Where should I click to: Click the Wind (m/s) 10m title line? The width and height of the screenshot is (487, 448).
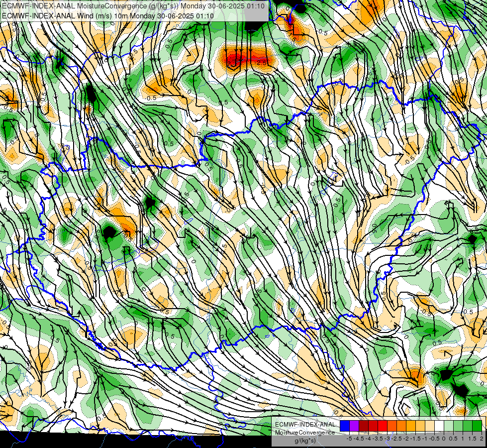coord(107,15)
